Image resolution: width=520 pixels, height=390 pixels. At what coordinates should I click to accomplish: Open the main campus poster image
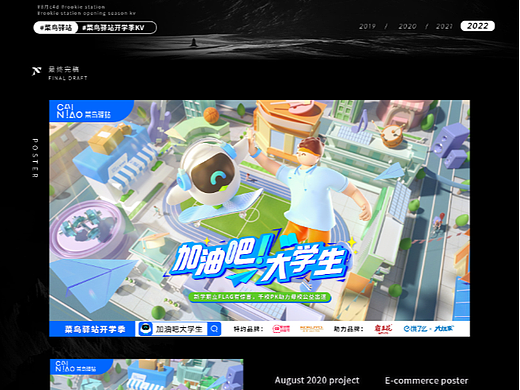click(x=259, y=218)
